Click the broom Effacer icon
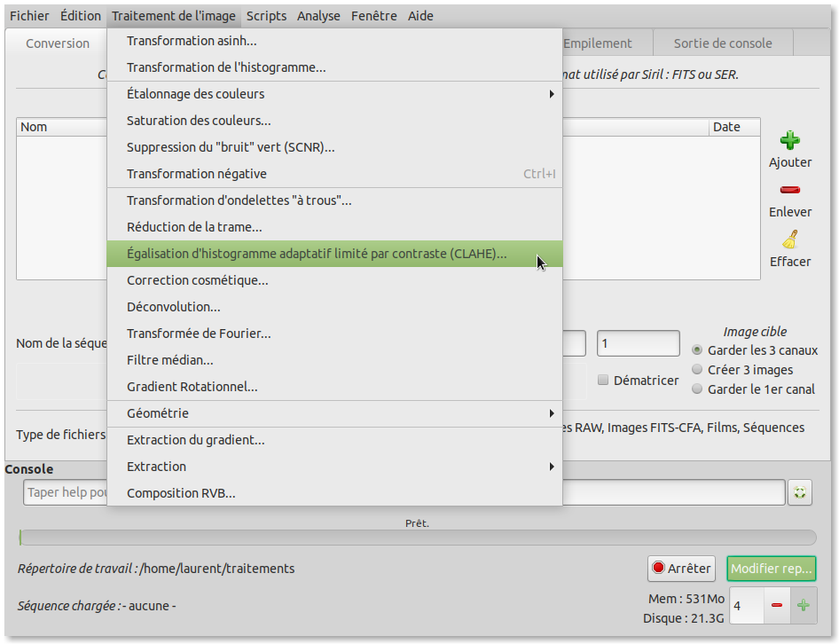Viewport: 839px width, 644px height. (789, 240)
